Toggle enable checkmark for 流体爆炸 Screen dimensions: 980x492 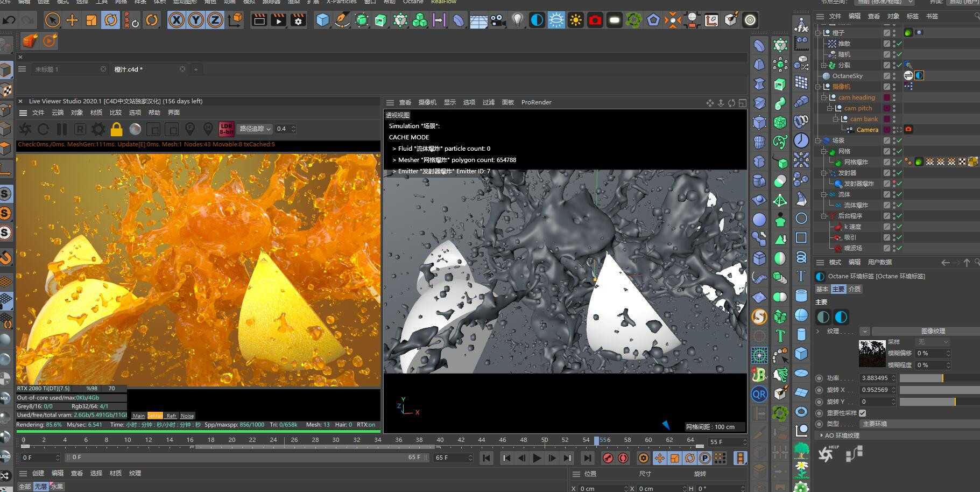[x=899, y=205]
